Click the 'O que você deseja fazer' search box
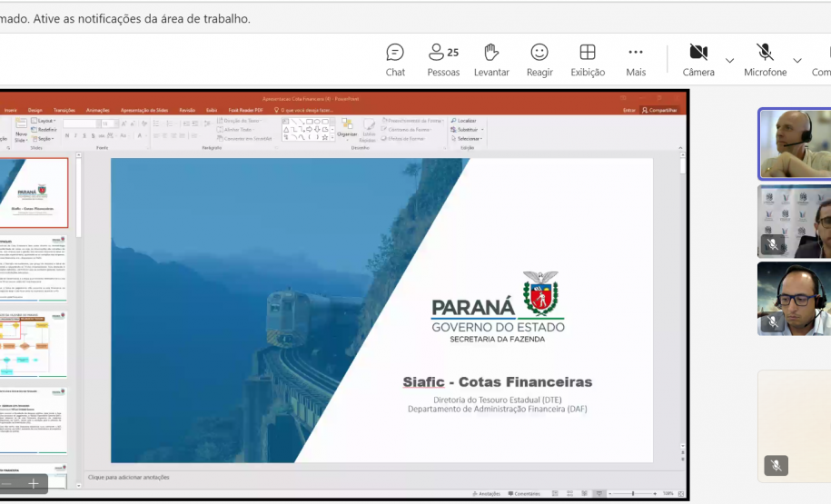831x504 pixels. [x=303, y=110]
